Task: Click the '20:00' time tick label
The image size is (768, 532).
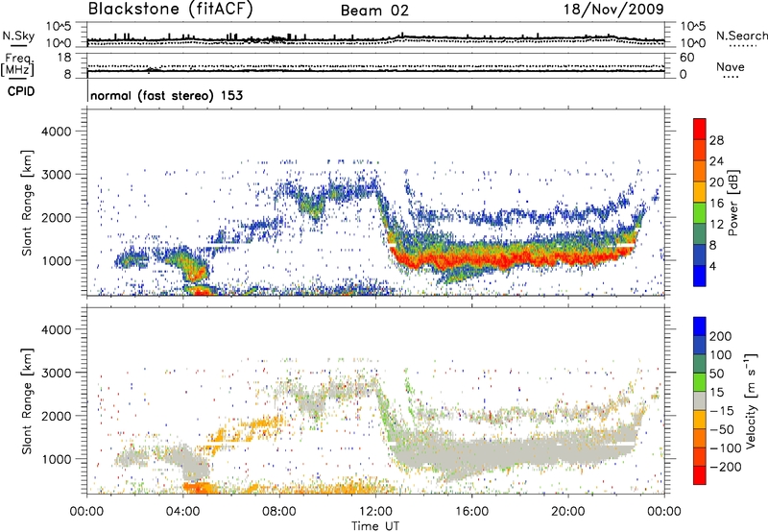Action: coord(567,512)
